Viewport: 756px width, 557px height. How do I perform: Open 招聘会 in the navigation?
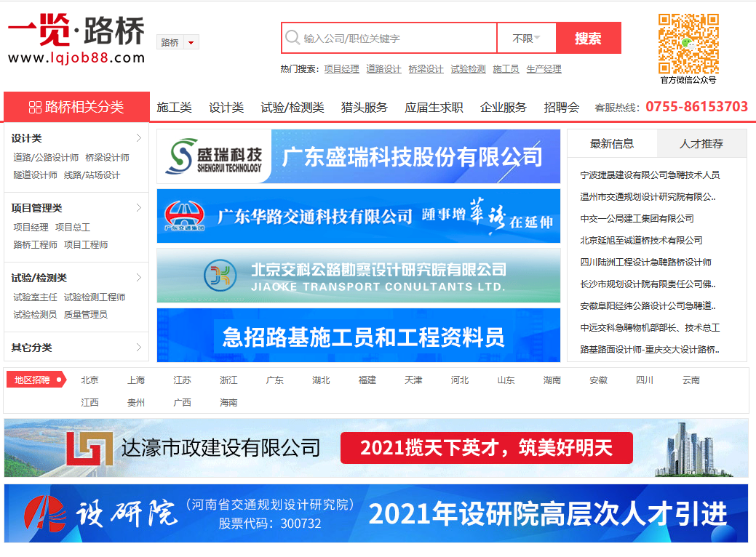coord(562,108)
